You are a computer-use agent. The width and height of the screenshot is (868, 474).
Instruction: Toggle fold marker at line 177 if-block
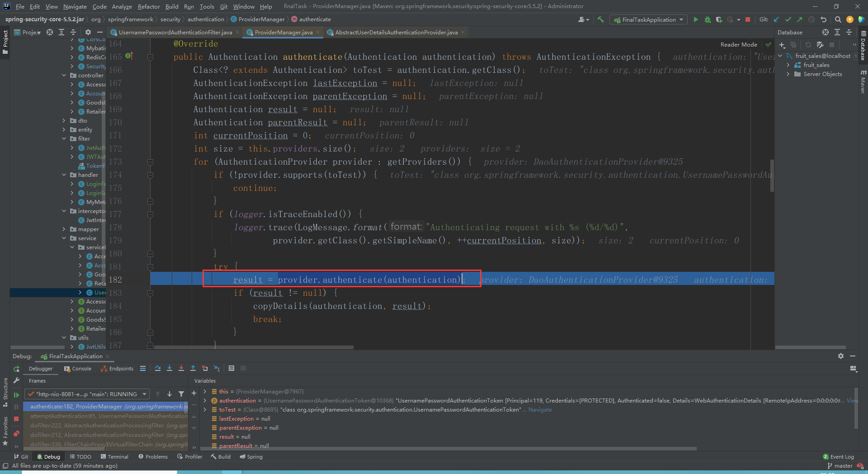point(150,214)
